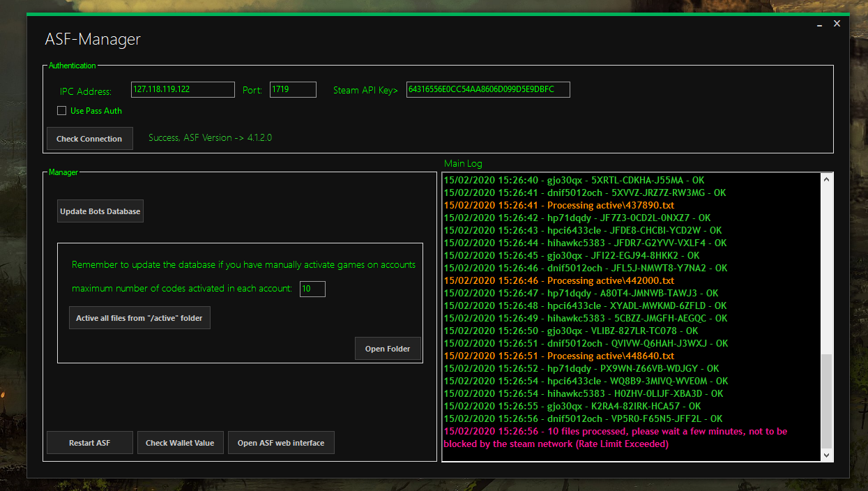This screenshot has height=491, width=868.
Task: Select the Port number field
Action: click(x=293, y=89)
